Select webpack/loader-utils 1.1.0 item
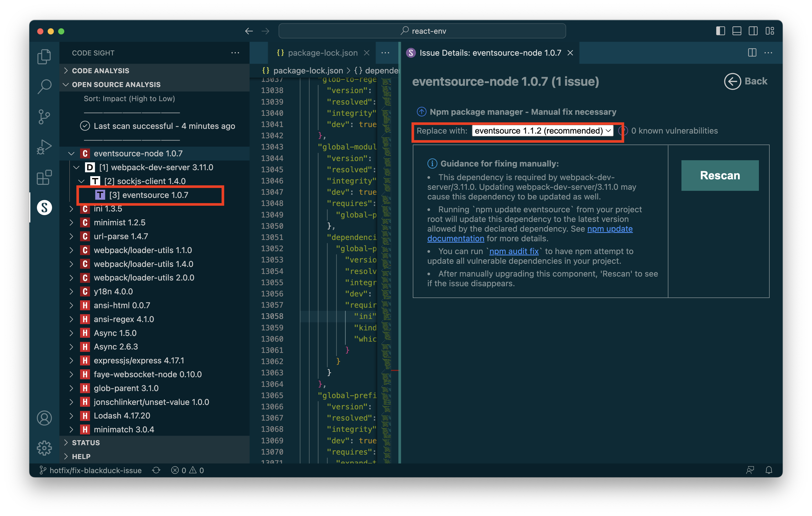Viewport: 812px width, 516px height. (154, 250)
